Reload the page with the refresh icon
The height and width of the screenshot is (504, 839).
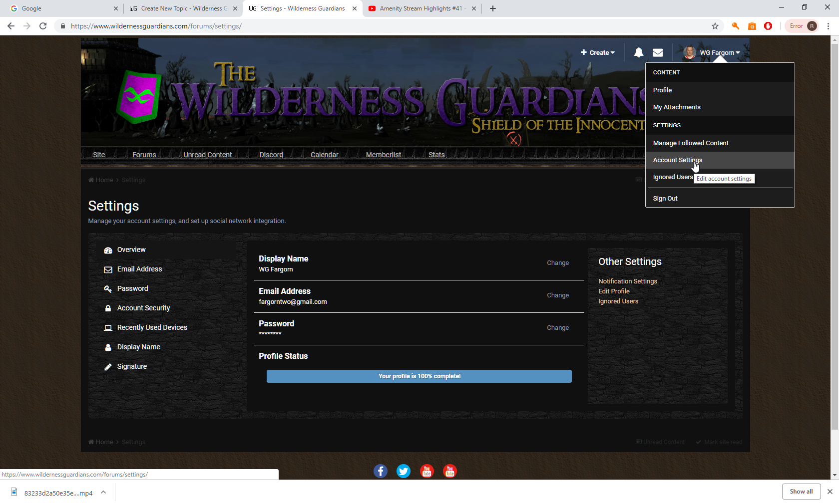pos(43,26)
